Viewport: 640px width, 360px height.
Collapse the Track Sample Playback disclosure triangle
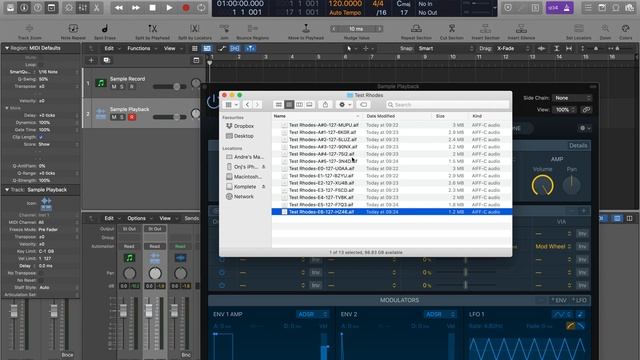pos(7,190)
